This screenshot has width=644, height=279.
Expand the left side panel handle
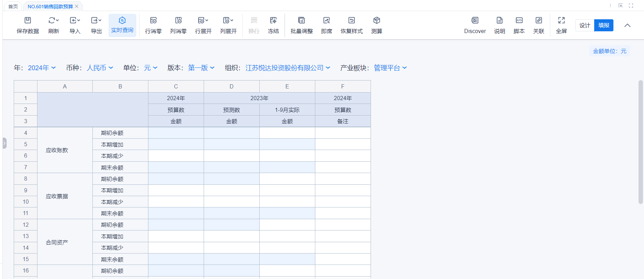click(4, 143)
